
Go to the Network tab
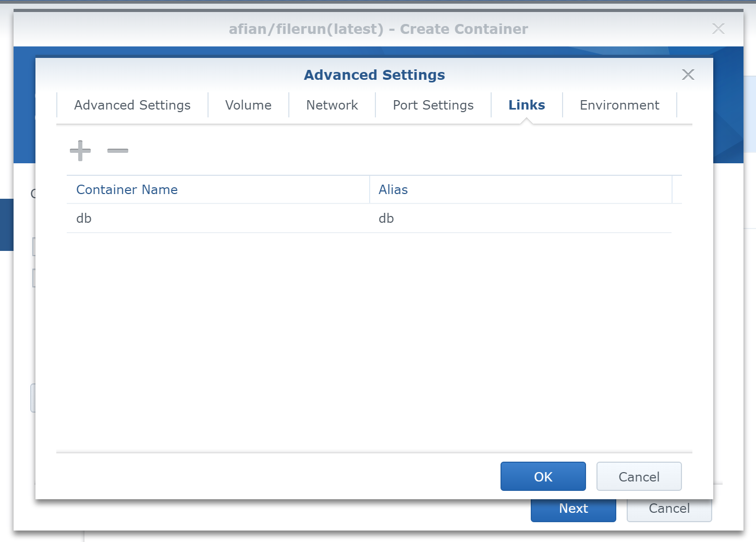click(332, 105)
